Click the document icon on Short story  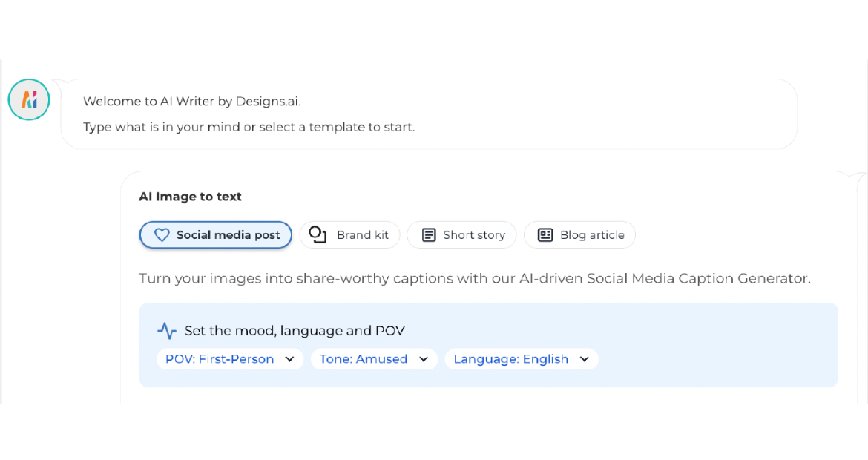pos(429,234)
